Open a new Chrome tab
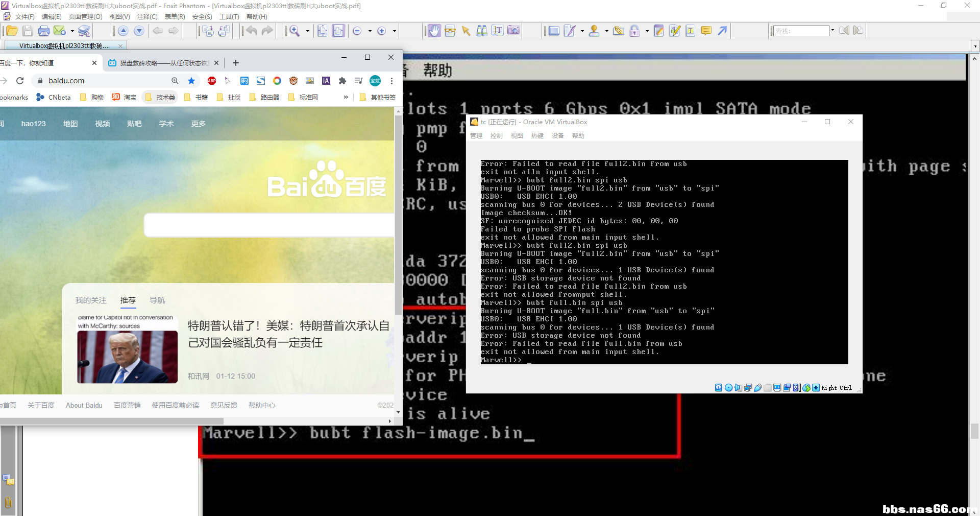 [235, 63]
